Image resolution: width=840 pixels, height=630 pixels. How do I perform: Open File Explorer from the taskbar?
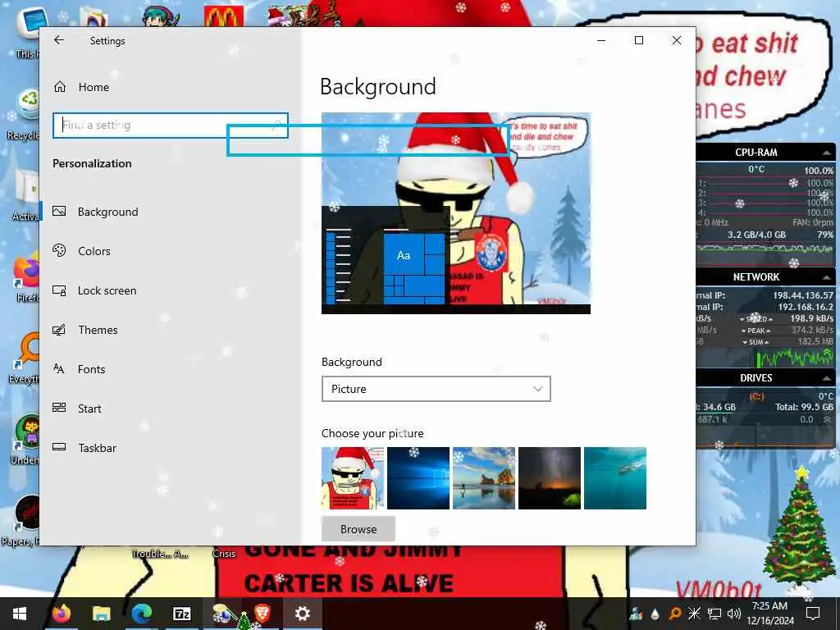pos(101,614)
